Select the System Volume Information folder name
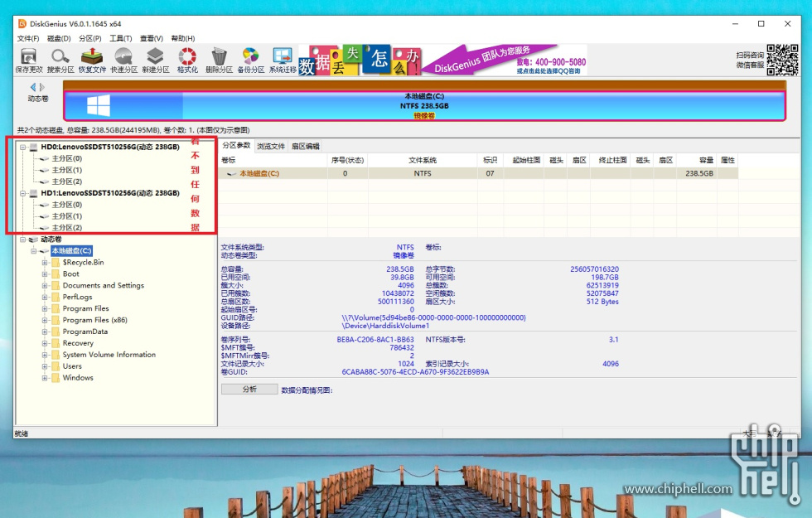812x518 pixels. 109,355
